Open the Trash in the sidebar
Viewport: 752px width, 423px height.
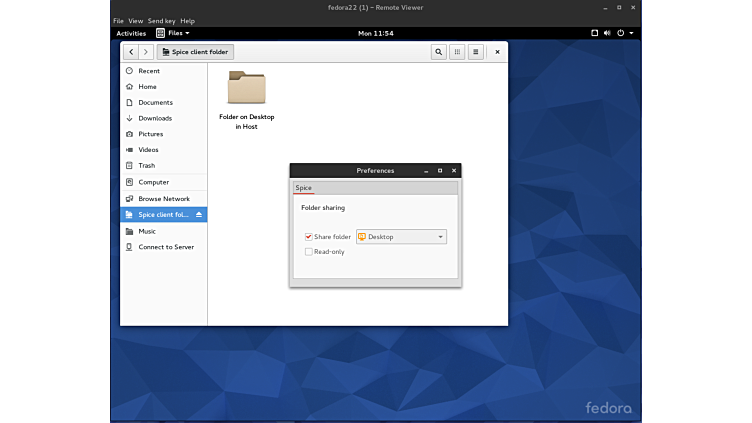pos(146,166)
